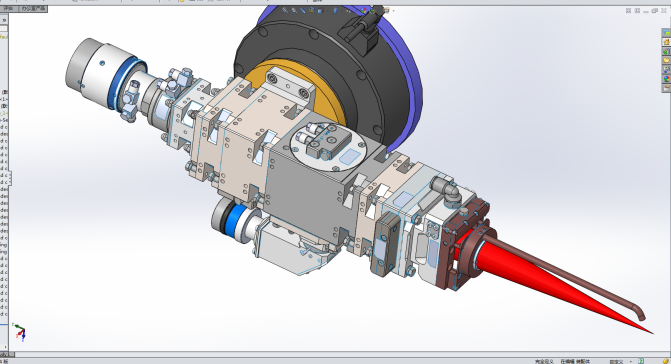Open the View Orientation cube icon
The image size is (671, 364).
click(x=320, y=10)
